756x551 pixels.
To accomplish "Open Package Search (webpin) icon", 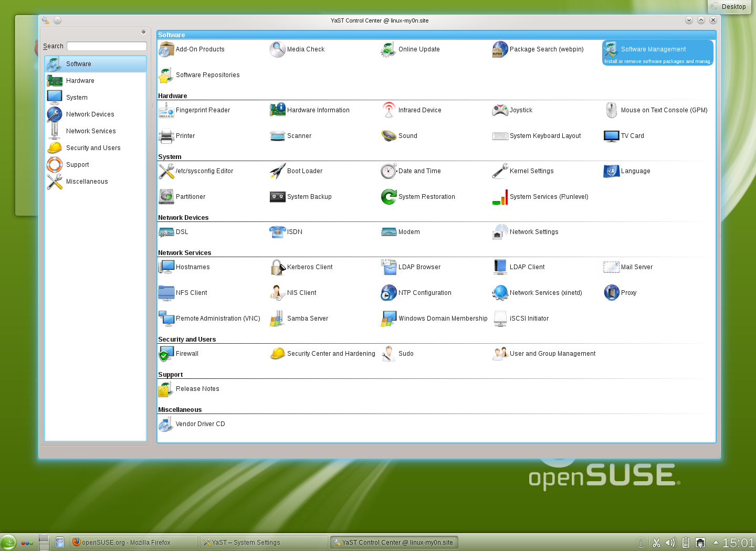I will (500, 49).
